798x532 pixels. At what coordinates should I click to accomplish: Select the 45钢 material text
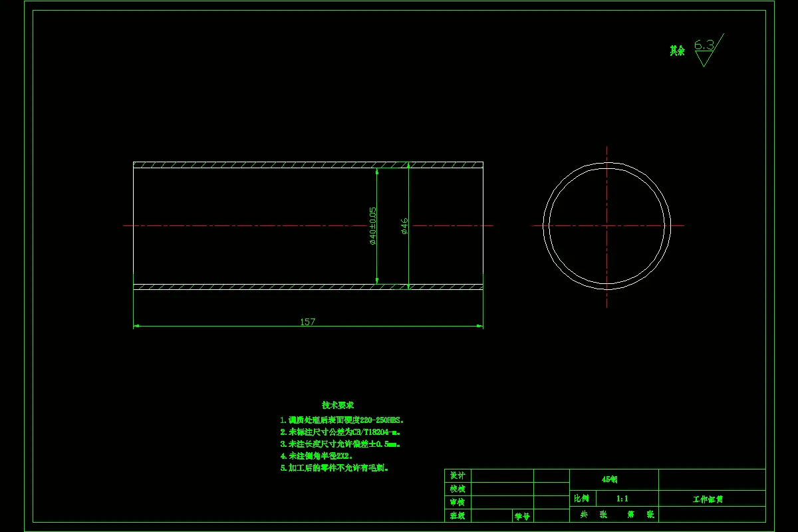[610, 479]
